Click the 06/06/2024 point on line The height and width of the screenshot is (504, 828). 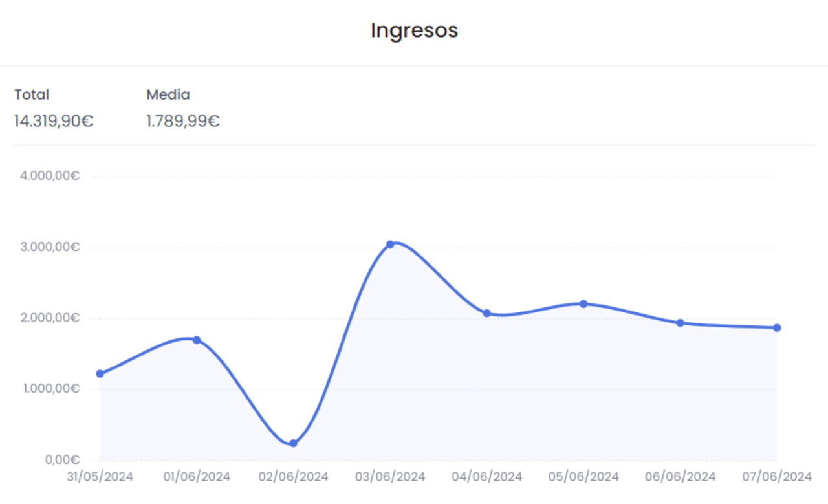click(680, 323)
